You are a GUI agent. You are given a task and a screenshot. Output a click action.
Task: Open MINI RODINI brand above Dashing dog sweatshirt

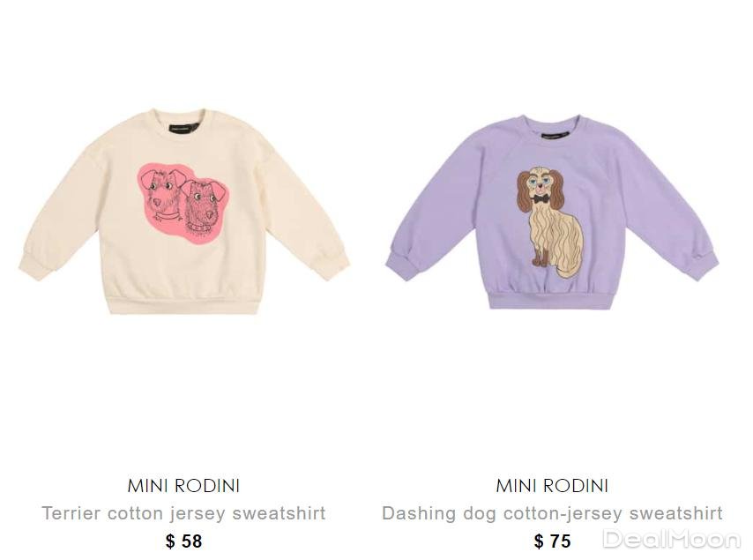point(552,486)
